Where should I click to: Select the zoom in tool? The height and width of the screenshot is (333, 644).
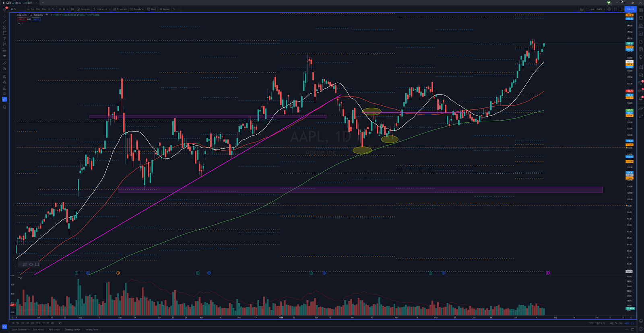point(4,69)
